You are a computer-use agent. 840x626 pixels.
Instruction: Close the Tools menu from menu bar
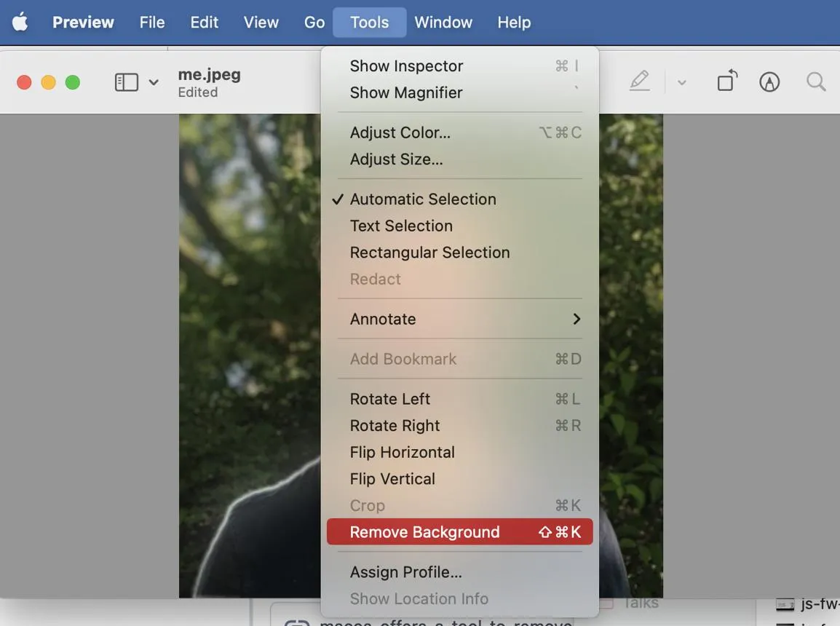click(370, 23)
